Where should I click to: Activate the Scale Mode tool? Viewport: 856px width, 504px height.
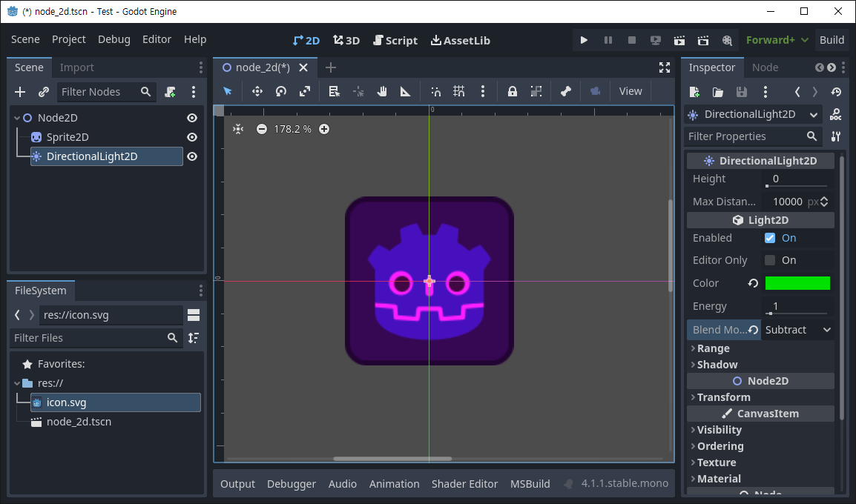(305, 91)
